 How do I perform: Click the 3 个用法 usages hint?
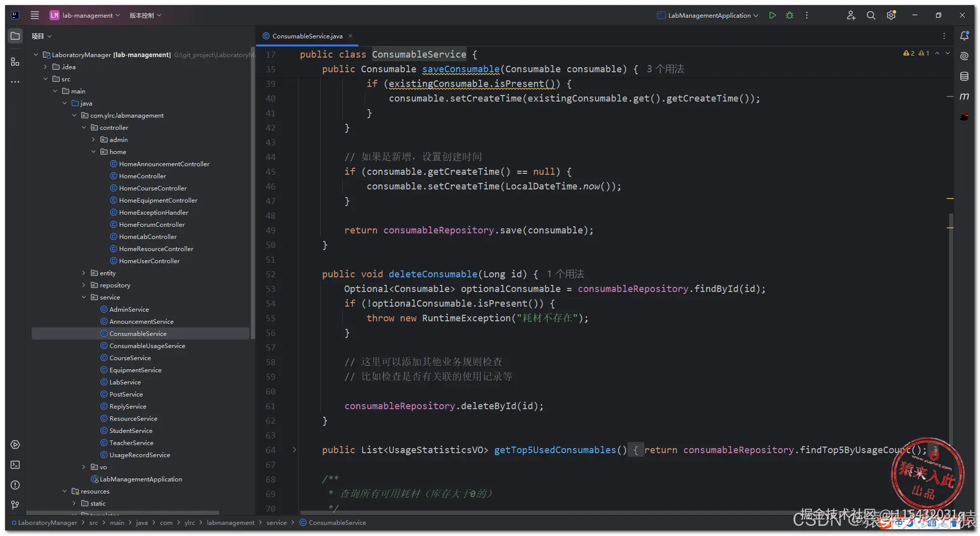pyautogui.click(x=665, y=69)
